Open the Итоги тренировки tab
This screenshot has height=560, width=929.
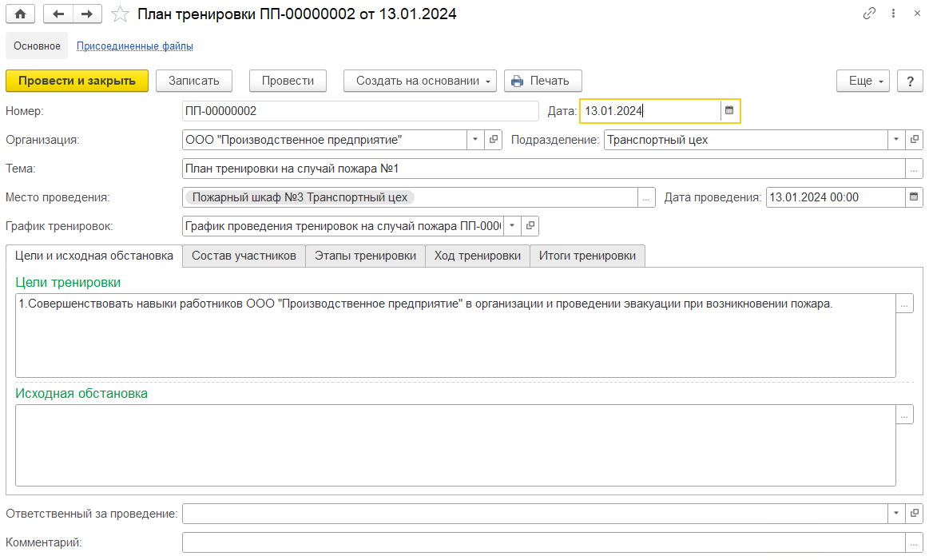pos(587,256)
